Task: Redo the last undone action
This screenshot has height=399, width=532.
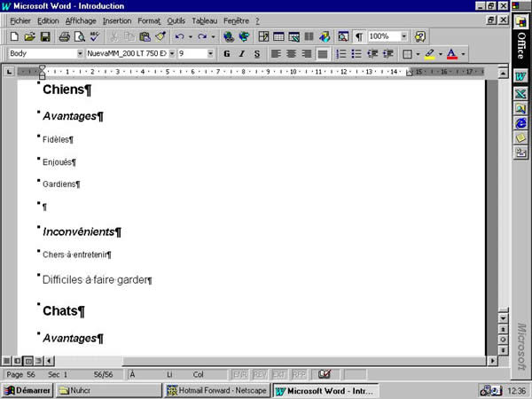Action: tap(202, 36)
